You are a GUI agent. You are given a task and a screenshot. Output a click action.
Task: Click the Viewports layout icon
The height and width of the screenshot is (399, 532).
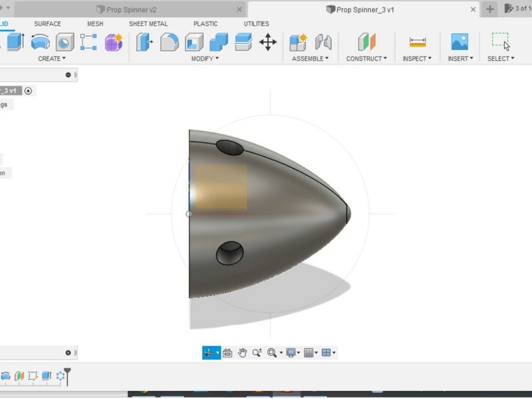326,353
